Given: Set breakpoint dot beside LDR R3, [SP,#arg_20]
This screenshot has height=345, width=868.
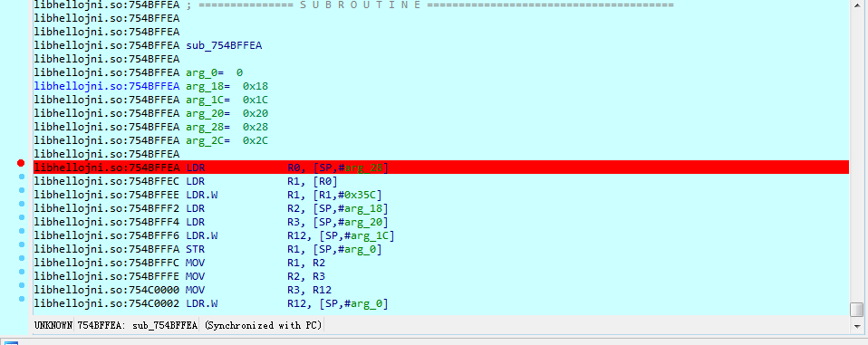Looking at the screenshot, I should (x=22, y=217).
